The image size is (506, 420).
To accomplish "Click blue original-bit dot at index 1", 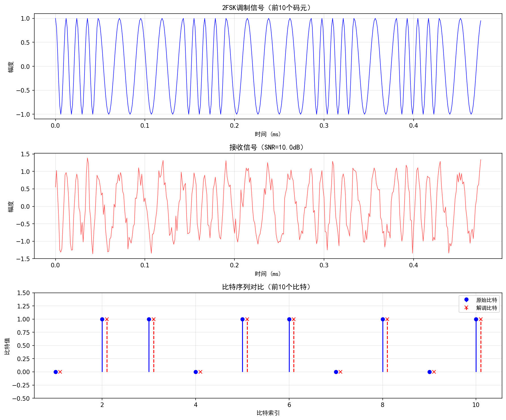I will [56, 372].
